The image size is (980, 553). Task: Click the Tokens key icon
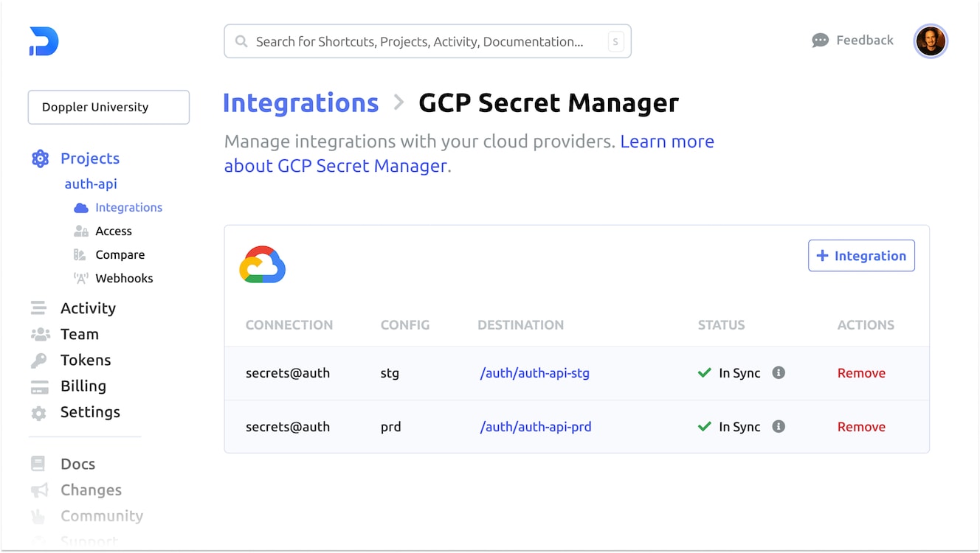[x=41, y=360]
